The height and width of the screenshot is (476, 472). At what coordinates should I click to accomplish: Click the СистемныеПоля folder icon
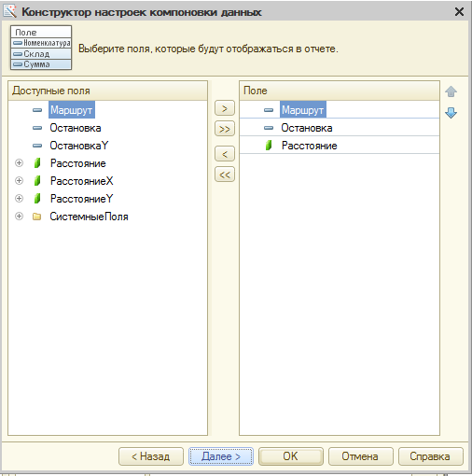pos(37,217)
